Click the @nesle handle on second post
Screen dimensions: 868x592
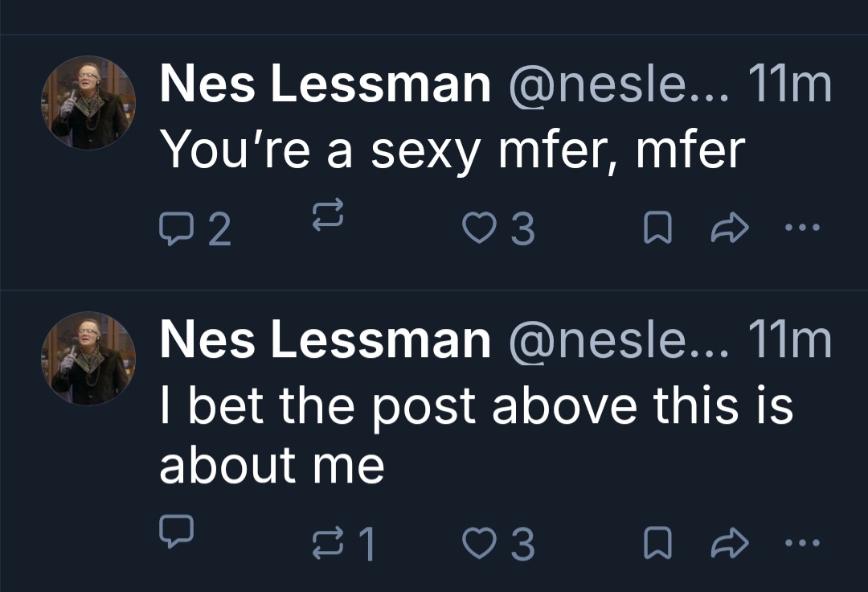[x=617, y=339]
